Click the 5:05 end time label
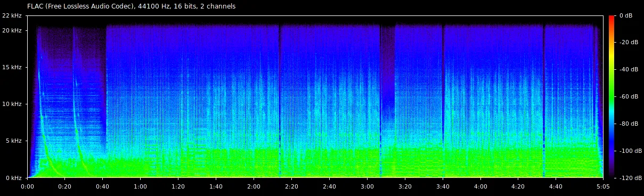The height and width of the screenshot is (196, 644). [603, 187]
